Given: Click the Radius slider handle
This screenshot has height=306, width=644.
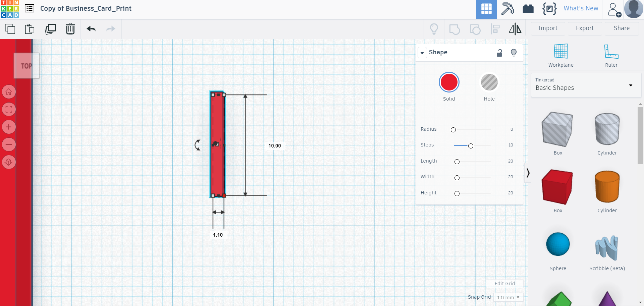Looking at the screenshot, I should click(453, 130).
